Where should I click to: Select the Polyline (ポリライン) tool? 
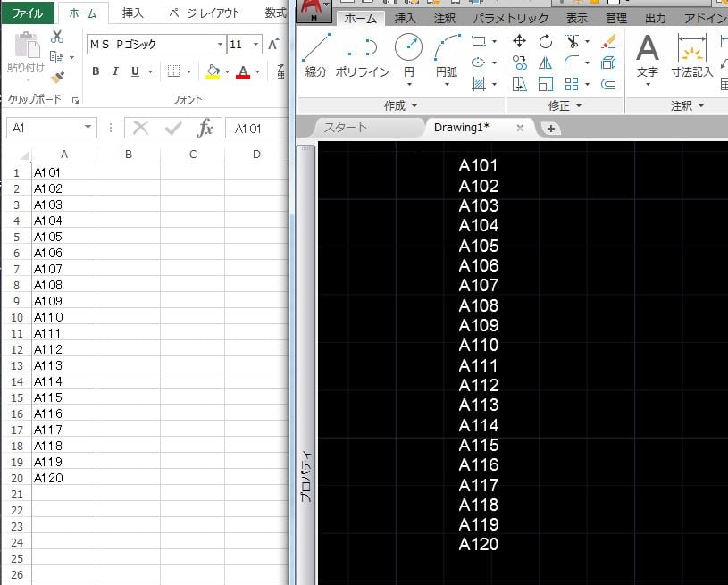point(362,54)
